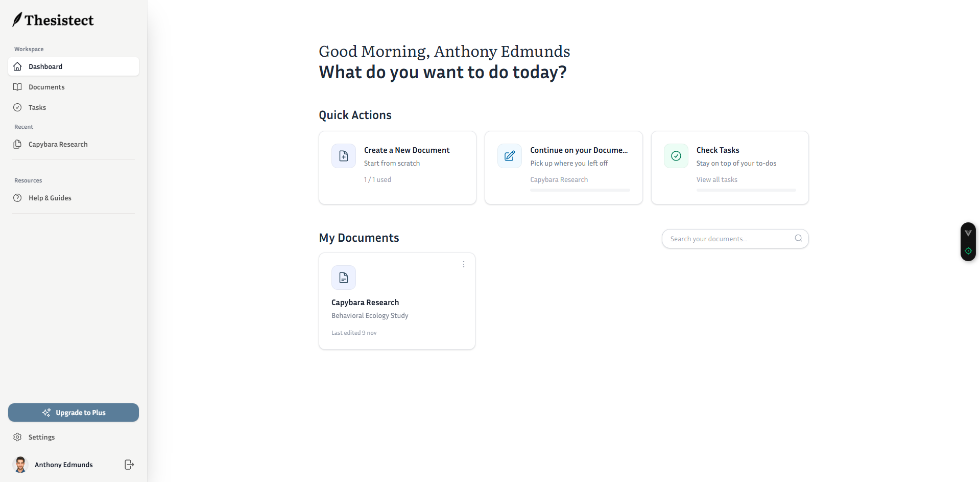Viewport: 980px width, 482px height.
Task: Open recent Capybara Research in sidebar
Action: pyautogui.click(x=58, y=144)
